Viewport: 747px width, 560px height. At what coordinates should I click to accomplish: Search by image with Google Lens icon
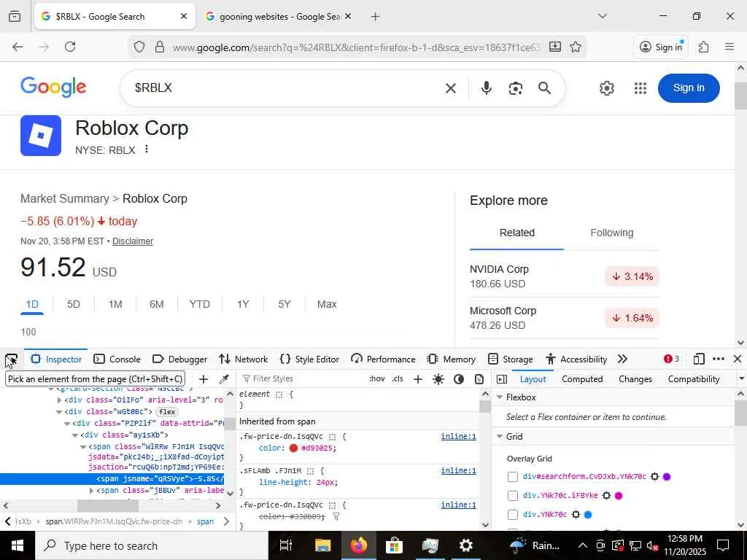coord(516,88)
